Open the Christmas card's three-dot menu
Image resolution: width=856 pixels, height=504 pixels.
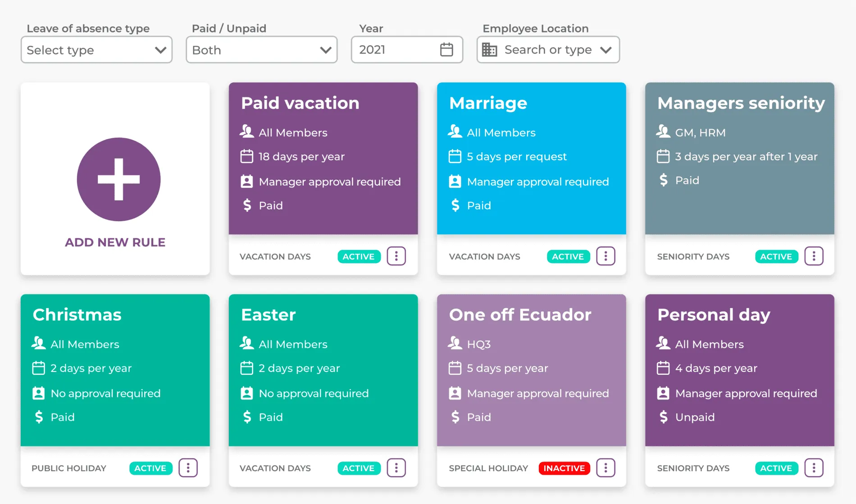(x=188, y=468)
